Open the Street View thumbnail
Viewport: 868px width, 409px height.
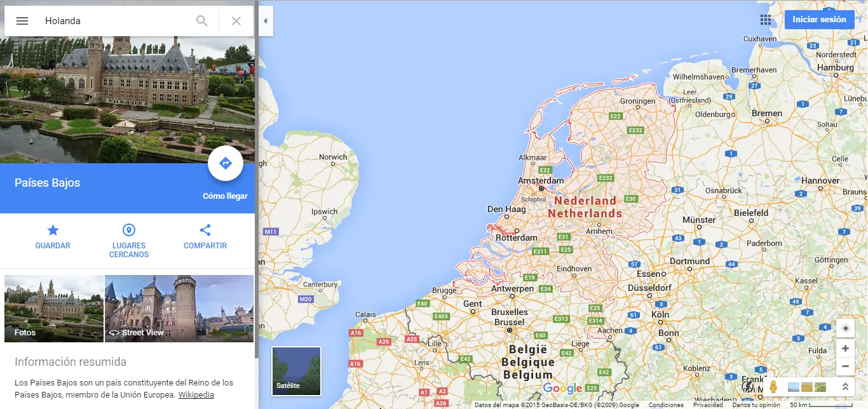(179, 309)
